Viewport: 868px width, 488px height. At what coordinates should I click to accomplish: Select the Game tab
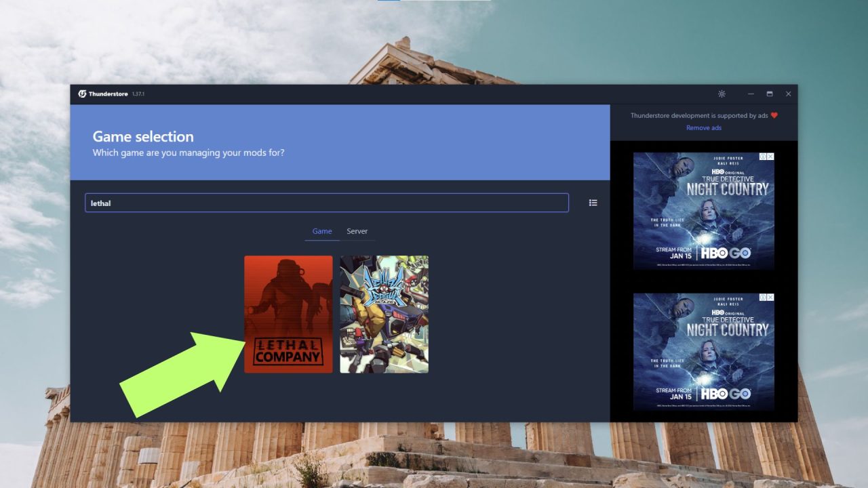(x=322, y=231)
